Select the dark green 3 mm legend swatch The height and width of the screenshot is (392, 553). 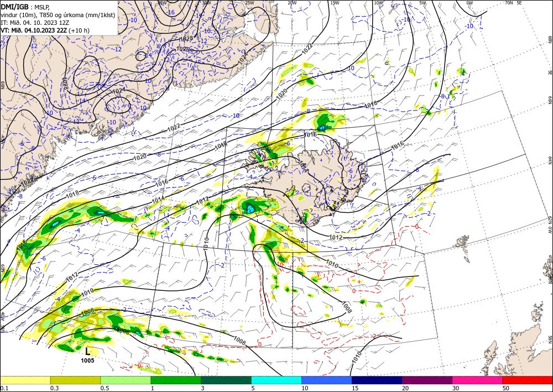click(226, 380)
